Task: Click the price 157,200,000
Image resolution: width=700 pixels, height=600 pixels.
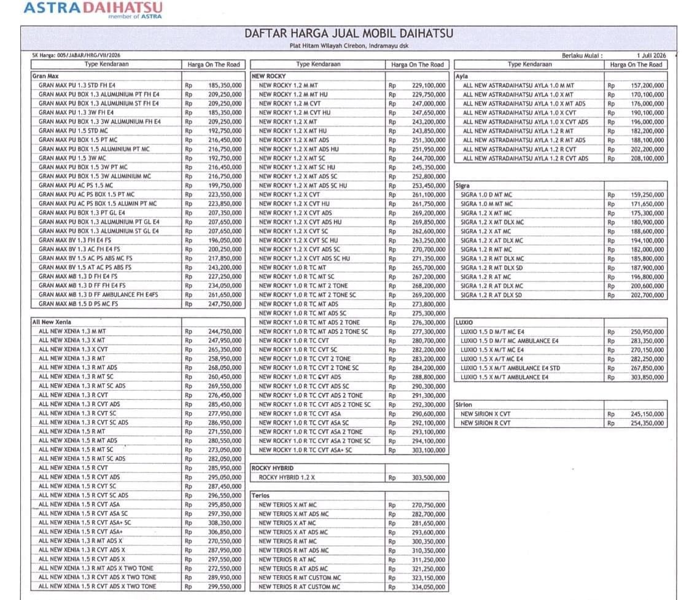Action: pyautogui.click(x=647, y=85)
